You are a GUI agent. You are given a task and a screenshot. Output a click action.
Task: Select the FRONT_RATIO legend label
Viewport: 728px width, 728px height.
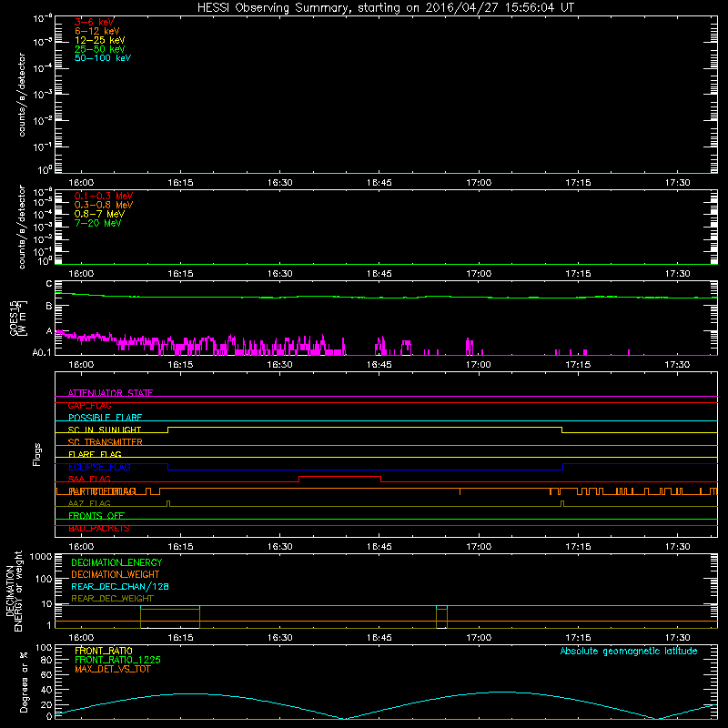104,651
